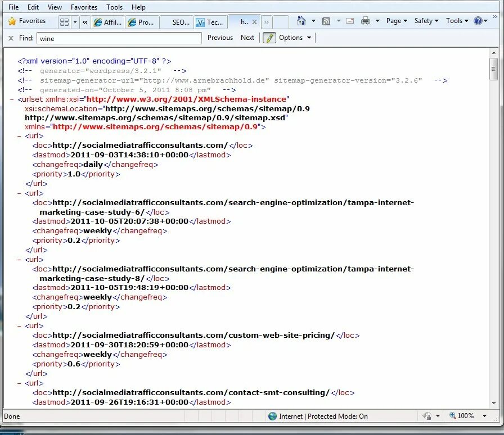Screen dimensions: 504x435
Task: Open the Find Options dropdown
Action: (295, 38)
